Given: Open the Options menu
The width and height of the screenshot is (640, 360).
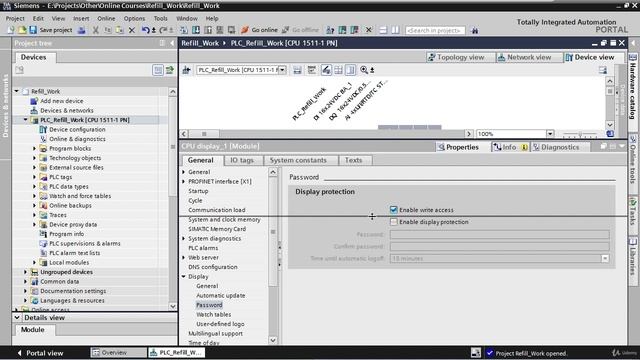Looking at the screenshot, I should (134, 18).
